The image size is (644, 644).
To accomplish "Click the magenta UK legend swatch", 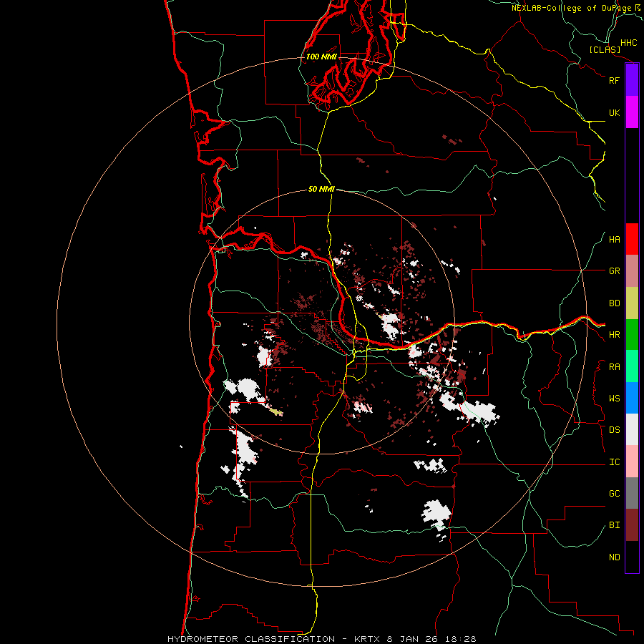I will [x=632, y=112].
